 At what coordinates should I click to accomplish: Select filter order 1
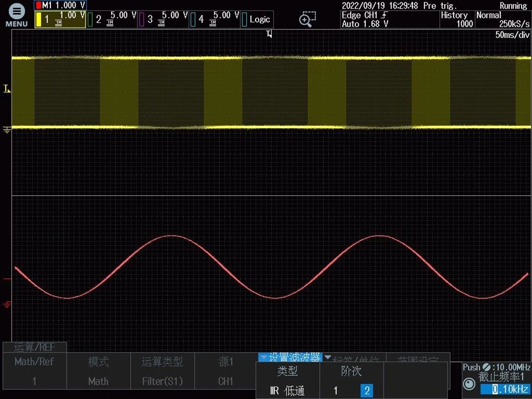[x=336, y=390]
